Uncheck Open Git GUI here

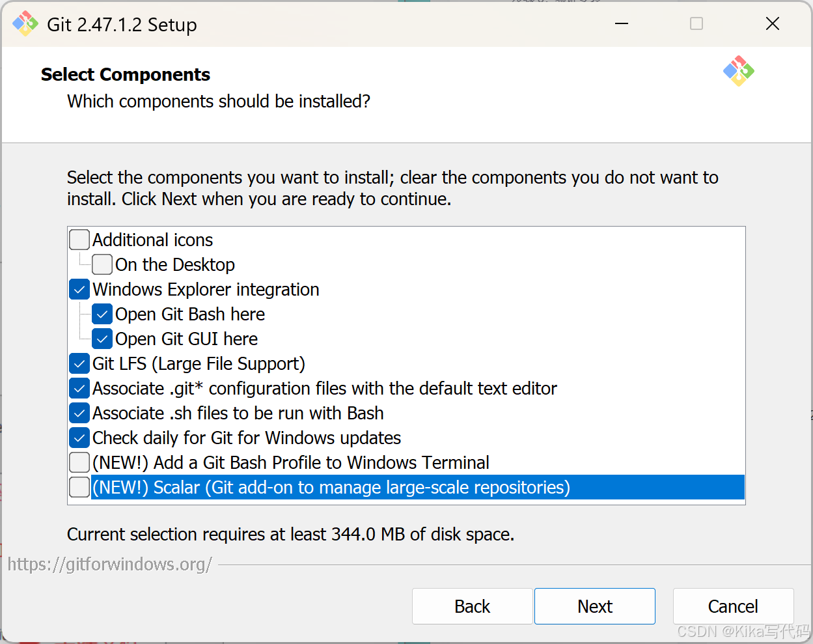click(x=102, y=339)
